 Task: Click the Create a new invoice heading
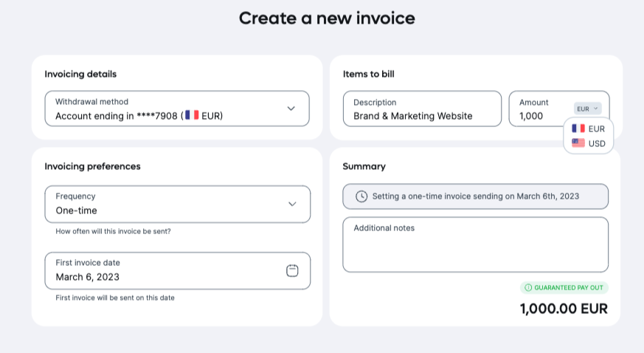tap(327, 18)
